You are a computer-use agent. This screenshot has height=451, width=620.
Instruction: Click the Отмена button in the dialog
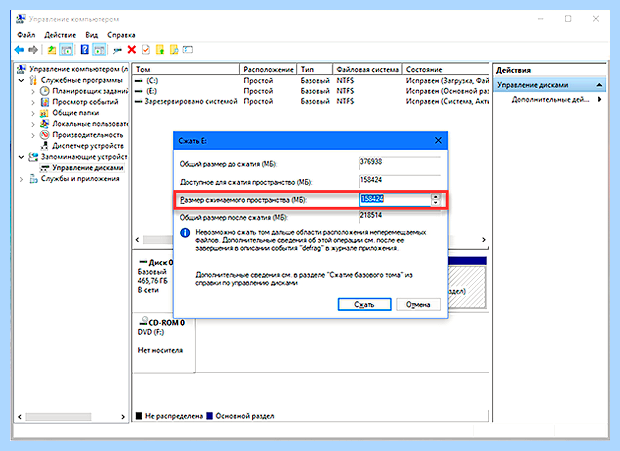pyautogui.click(x=418, y=304)
